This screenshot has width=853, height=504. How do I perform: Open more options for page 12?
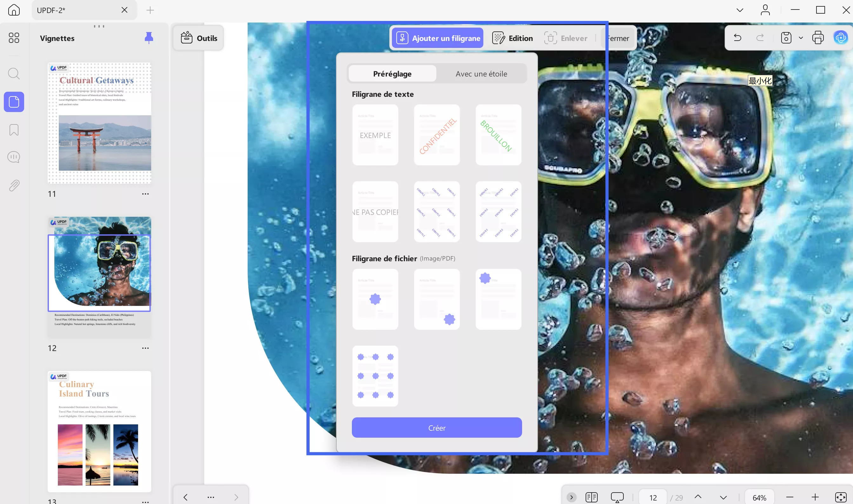(x=145, y=348)
